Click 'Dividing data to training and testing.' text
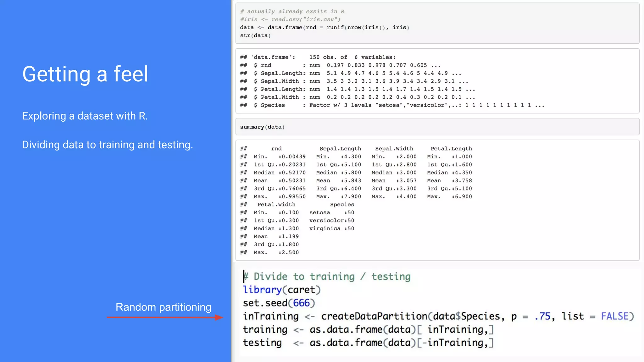The image size is (644, 362). point(108,145)
